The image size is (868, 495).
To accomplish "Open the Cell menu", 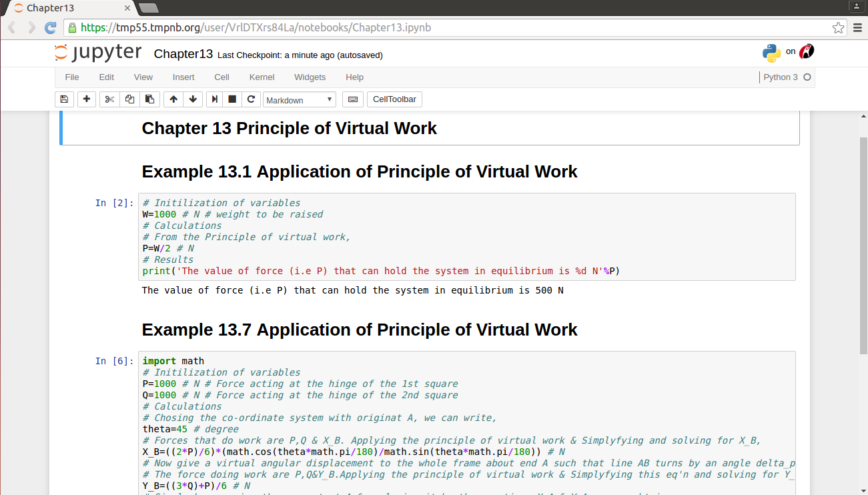I will (222, 77).
